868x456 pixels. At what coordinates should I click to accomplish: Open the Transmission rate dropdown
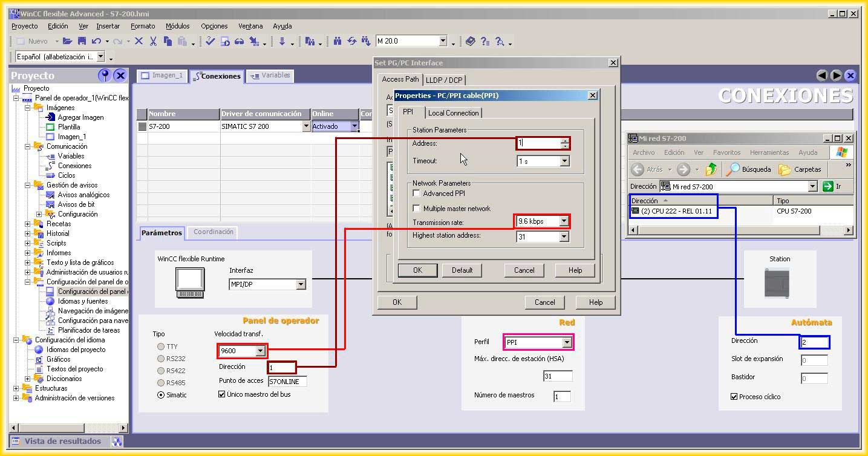(x=564, y=221)
